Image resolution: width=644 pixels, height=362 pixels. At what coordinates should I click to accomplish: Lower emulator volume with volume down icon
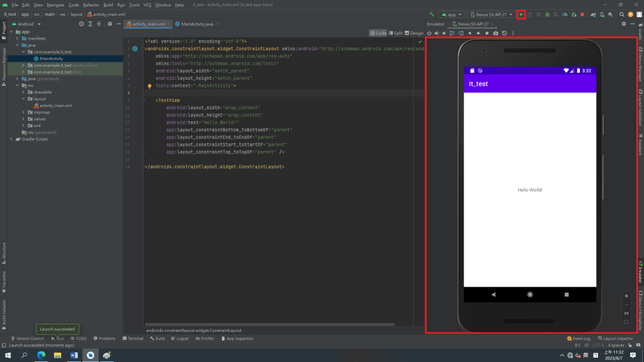(x=444, y=33)
